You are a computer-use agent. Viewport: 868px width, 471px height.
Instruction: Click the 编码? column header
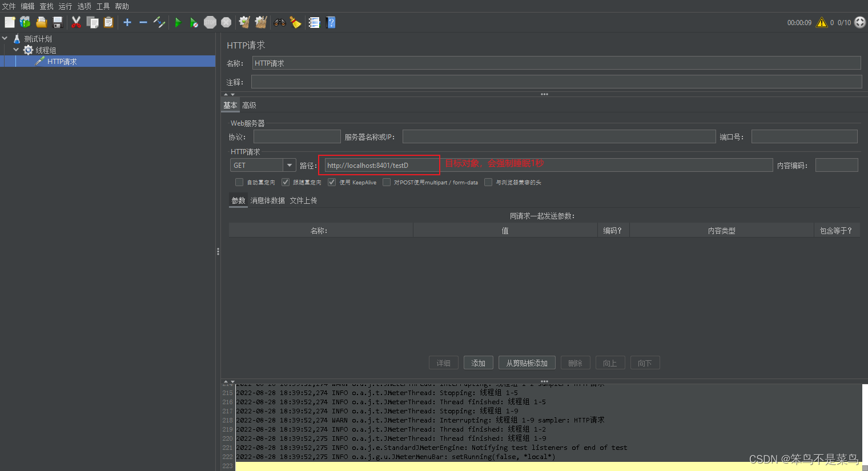(x=613, y=231)
